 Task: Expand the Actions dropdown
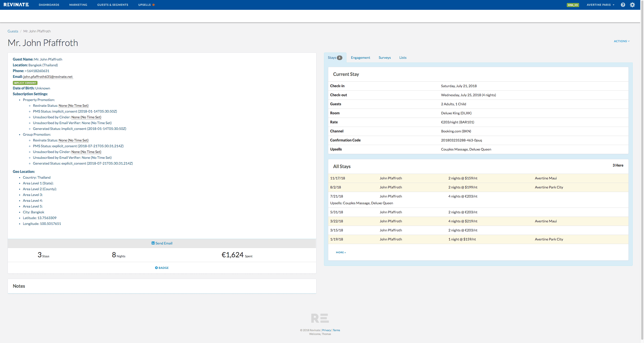pyautogui.click(x=621, y=41)
